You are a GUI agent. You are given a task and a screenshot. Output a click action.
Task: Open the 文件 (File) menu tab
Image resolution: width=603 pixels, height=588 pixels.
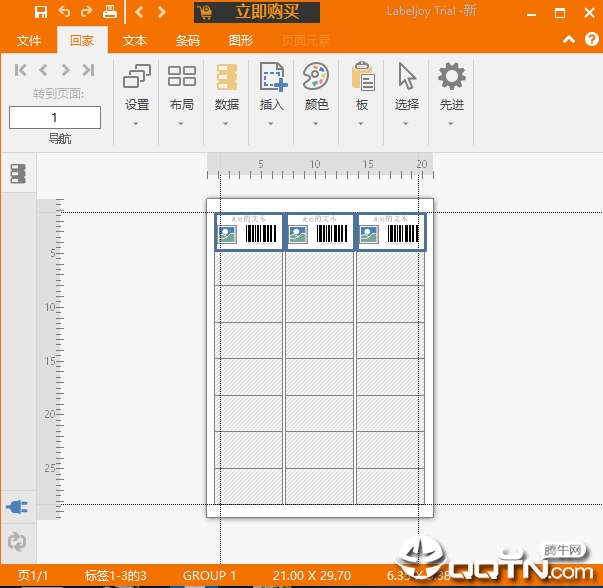click(29, 41)
